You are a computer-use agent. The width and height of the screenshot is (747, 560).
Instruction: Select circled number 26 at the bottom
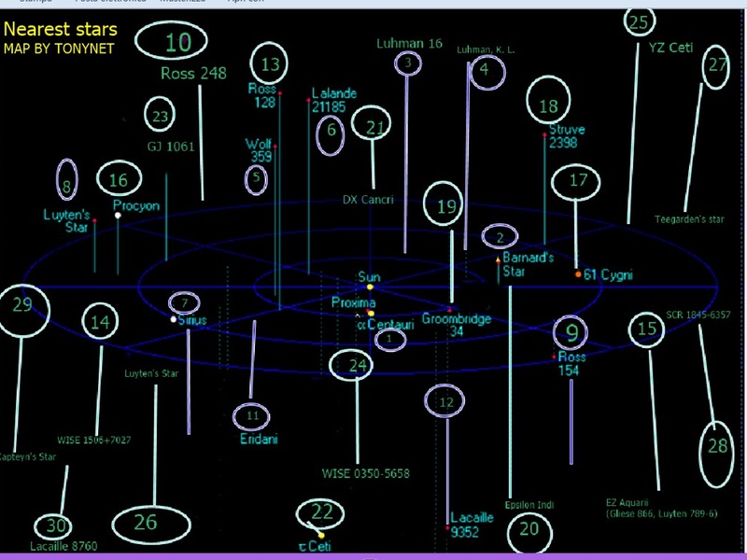[x=151, y=525]
